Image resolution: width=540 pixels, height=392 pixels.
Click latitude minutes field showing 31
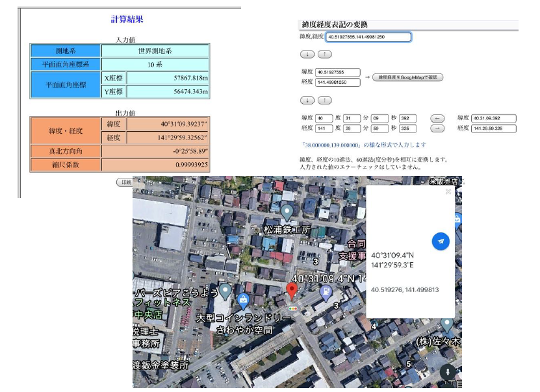pyautogui.click(x=352, y=118)
